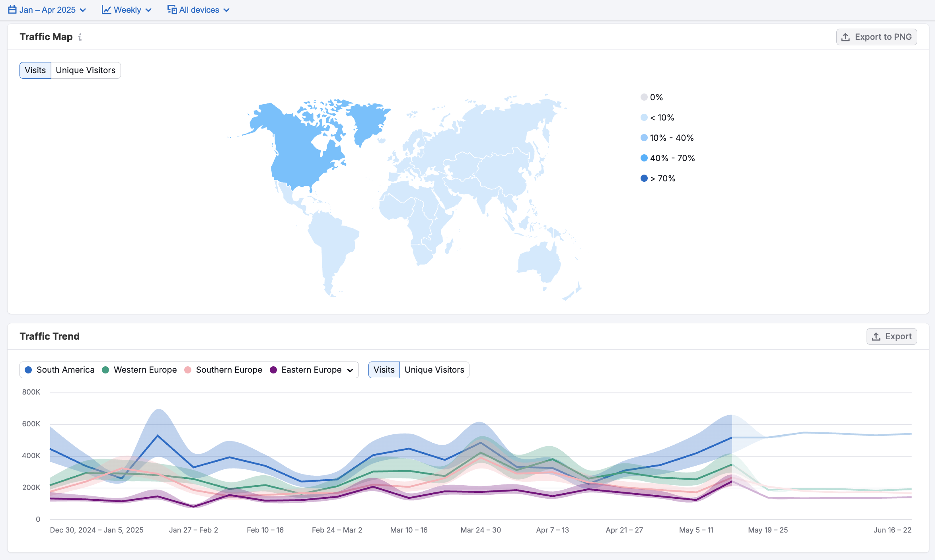Click the info icon beside Traffic Map

[80, 37]
